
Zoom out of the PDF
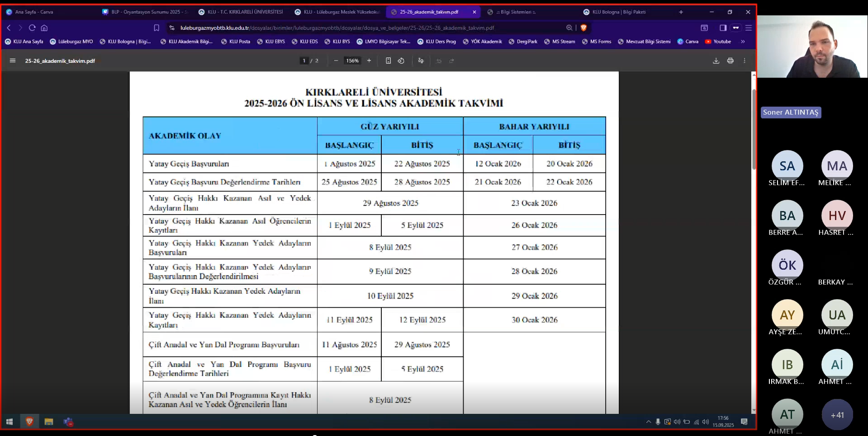336,61
